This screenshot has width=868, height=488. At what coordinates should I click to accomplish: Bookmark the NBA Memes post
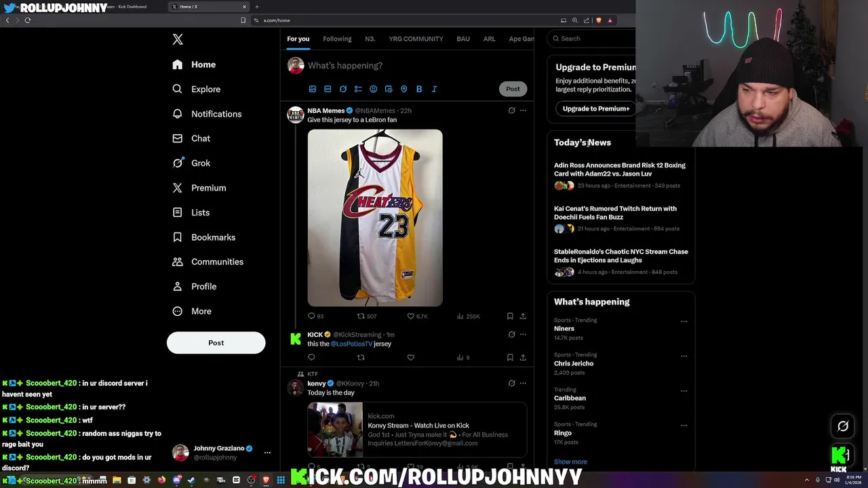click(x=510, y=316)
